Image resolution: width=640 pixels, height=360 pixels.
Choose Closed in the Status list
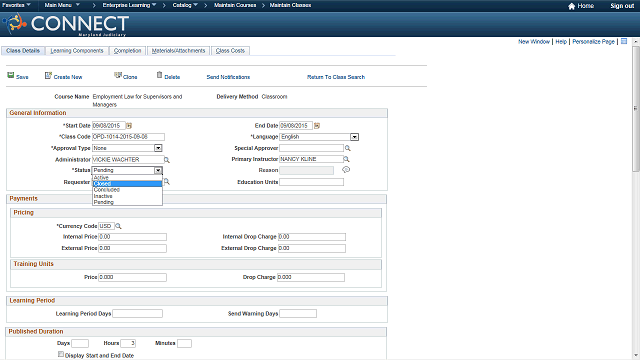tap(127, 184)
